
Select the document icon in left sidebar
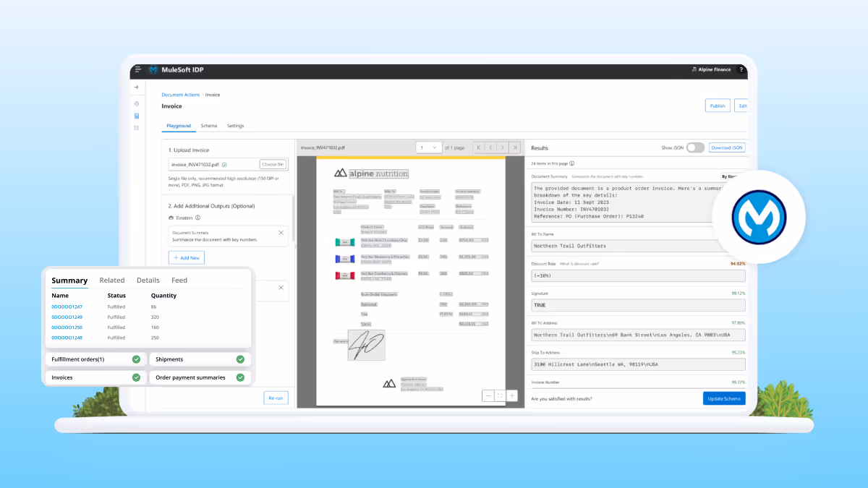137,116
